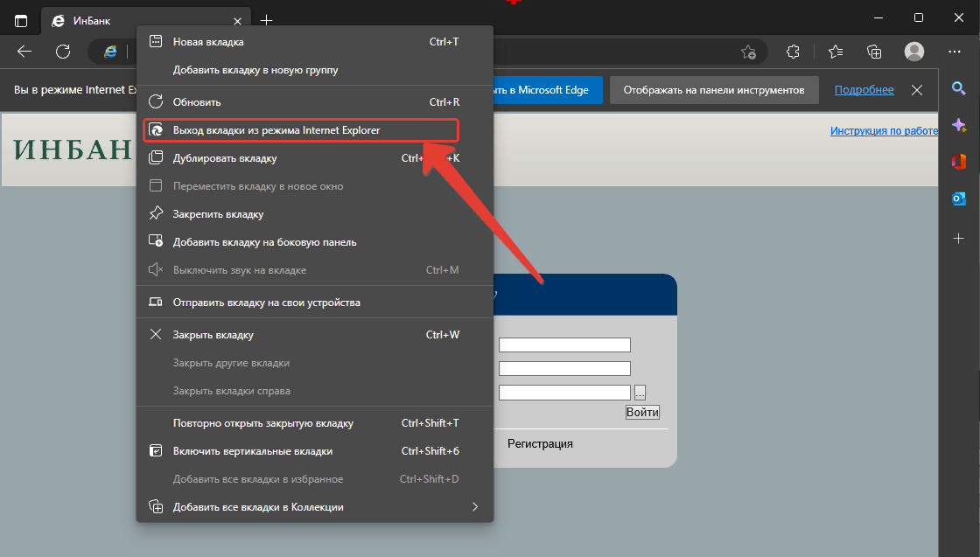980x557 pixels.
Task: Open the Favorites list icon
Action: tap(836, 52)
